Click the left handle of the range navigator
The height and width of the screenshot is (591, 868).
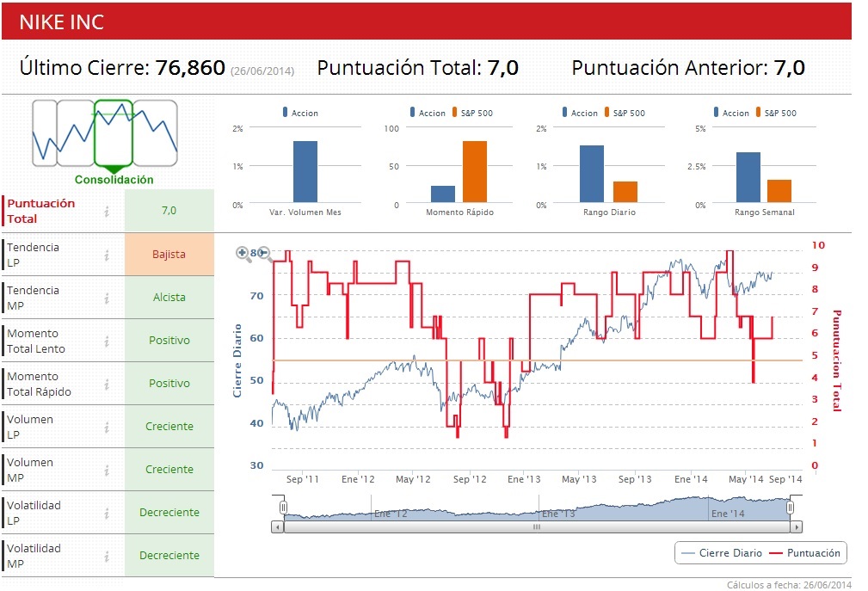coord(283,508)
